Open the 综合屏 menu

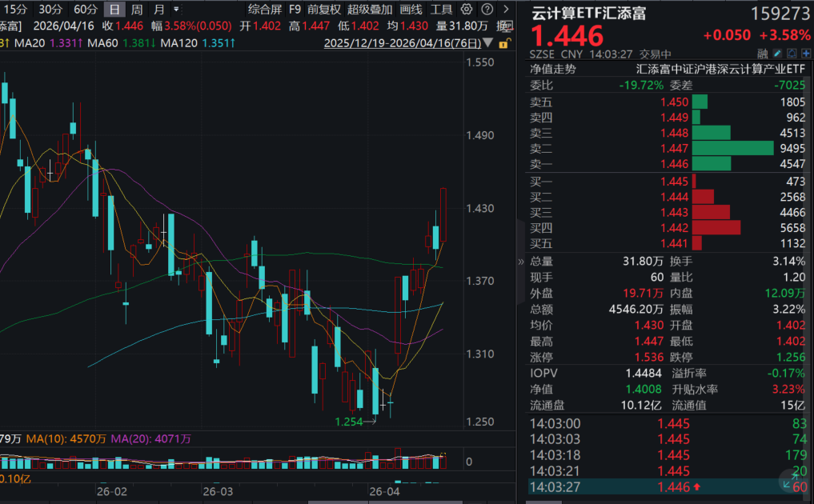click(x=267, y=10)
